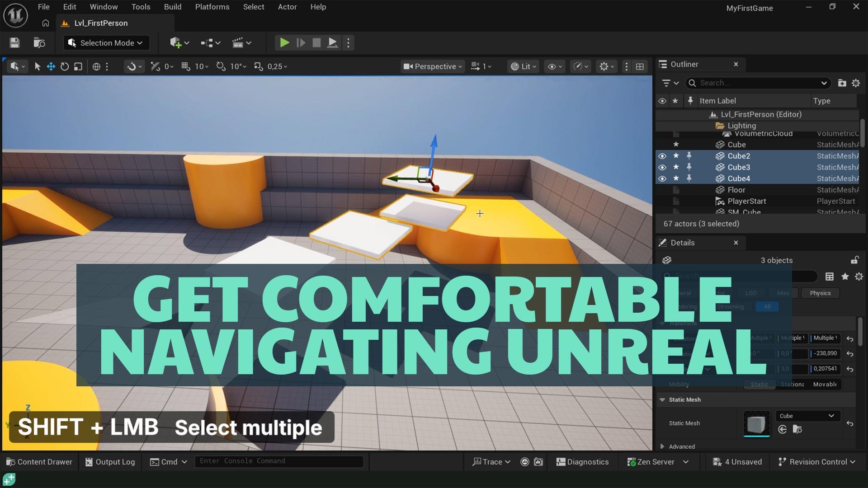Select the Physics filter button

click(x=820, y=293)
